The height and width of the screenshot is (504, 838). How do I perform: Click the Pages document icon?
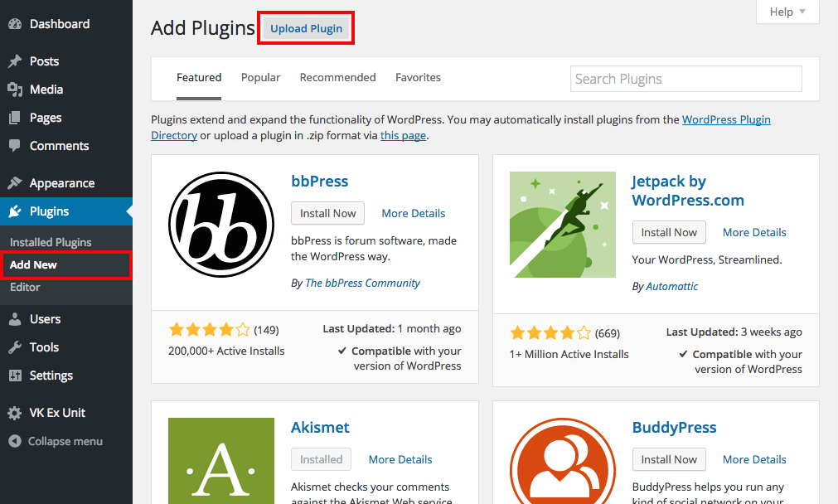coord(15,118)
